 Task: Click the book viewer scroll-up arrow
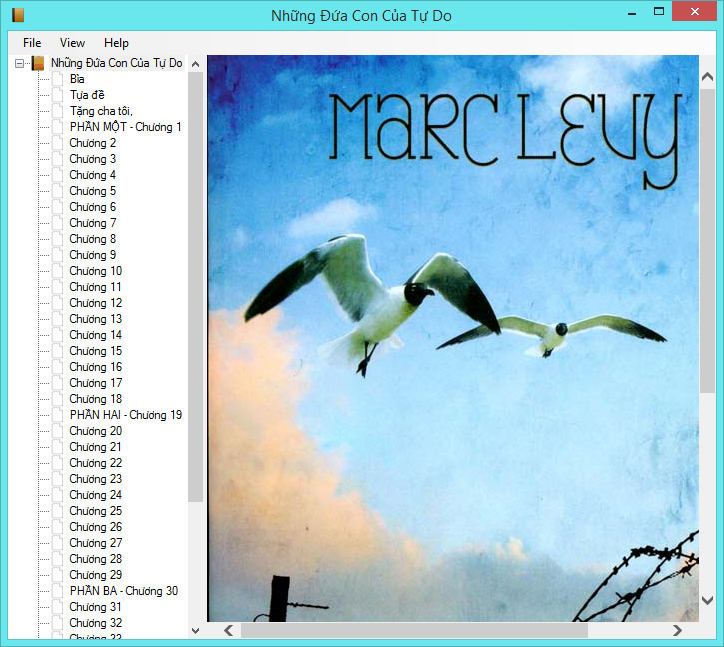coord(707,77)
